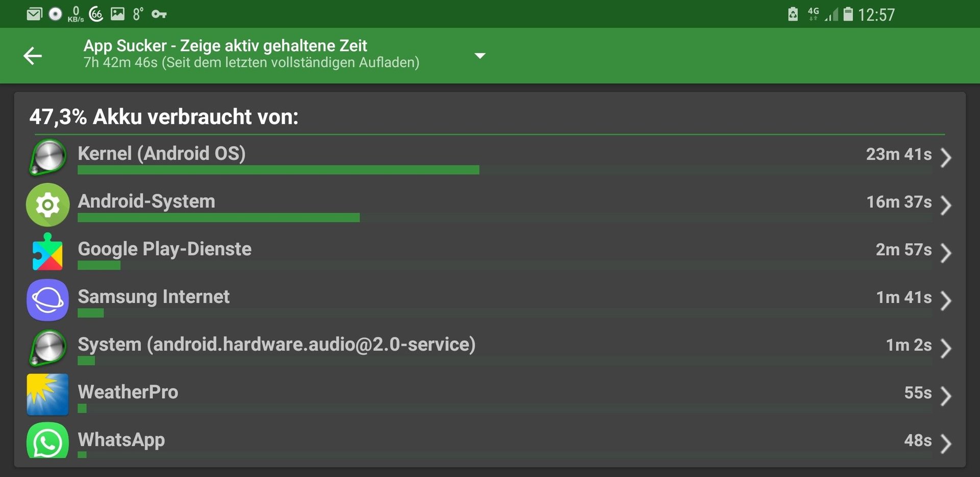Image resolution: width=980 pixels, height=477 pixels.
Task: Open the App Sucker view dropdown arrow
Action: (480, 56)
